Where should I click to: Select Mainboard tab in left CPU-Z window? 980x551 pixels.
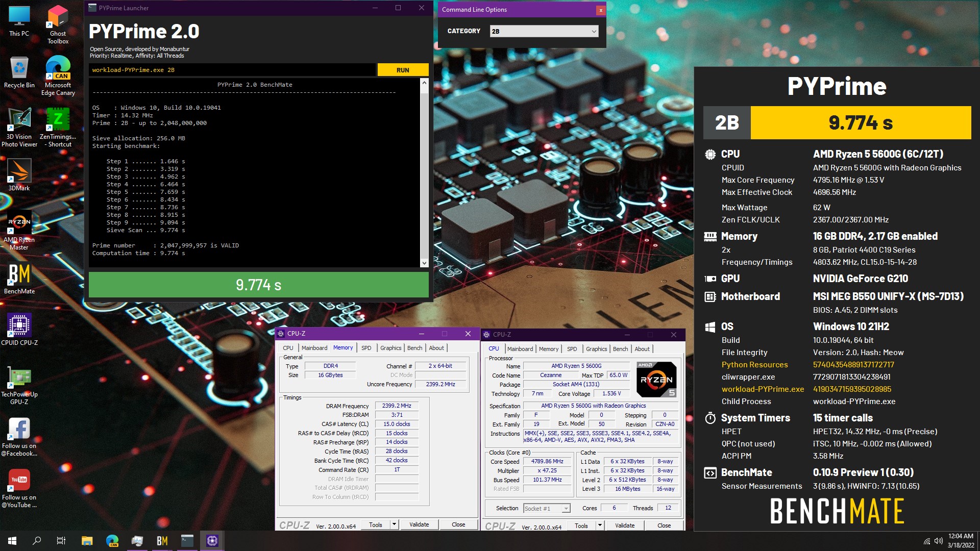coord(314,348)
